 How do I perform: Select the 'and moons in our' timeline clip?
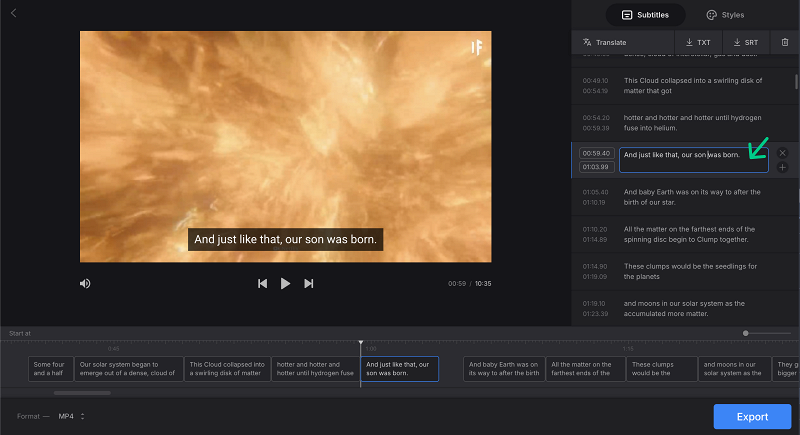tap(734, 369)
